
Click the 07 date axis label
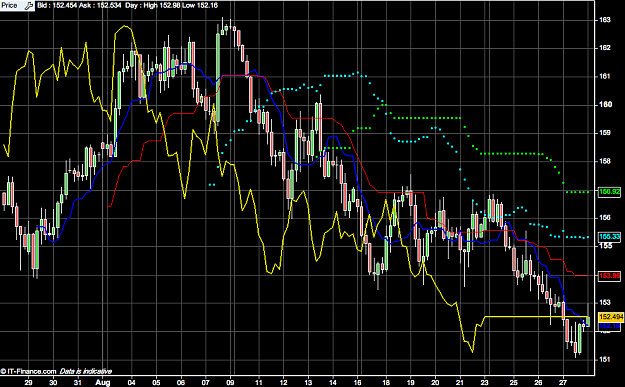[205, 382]
